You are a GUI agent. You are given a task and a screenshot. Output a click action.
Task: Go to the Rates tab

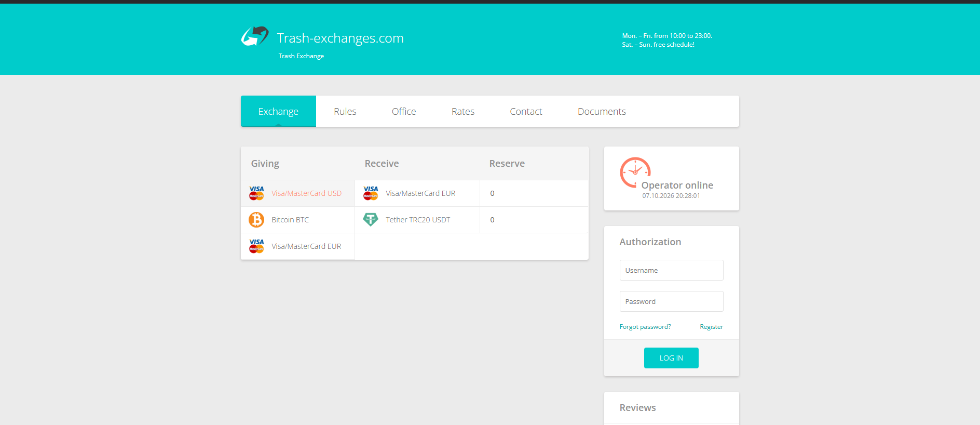click(x=463, y=111)
